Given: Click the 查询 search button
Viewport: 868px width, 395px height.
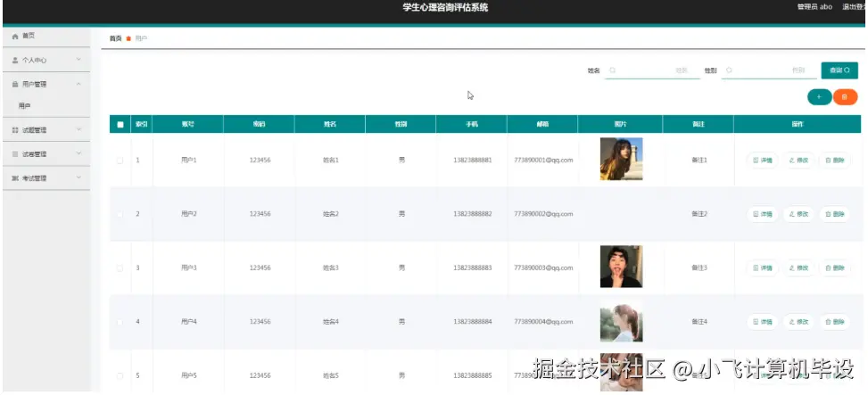Looking at the screenshot, I should 839,70.
